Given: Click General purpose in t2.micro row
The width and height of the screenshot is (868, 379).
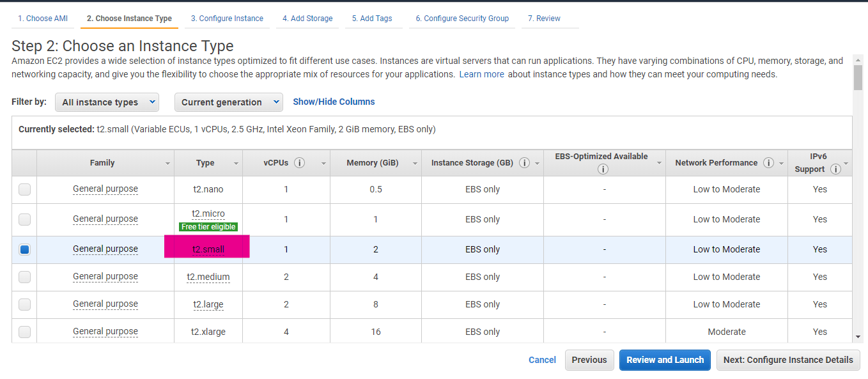Looking at the screenshot, I should [105, 219].
